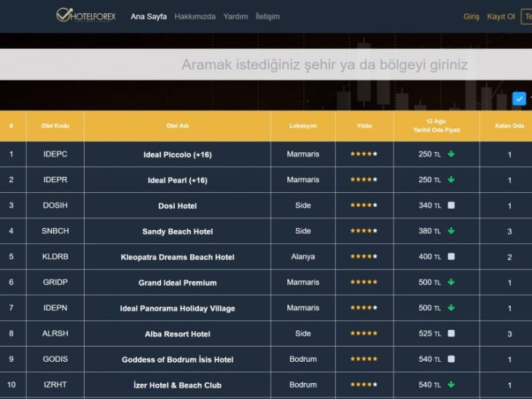Click the HotelForex logo

pyautogui.click(x=86, y=15)
